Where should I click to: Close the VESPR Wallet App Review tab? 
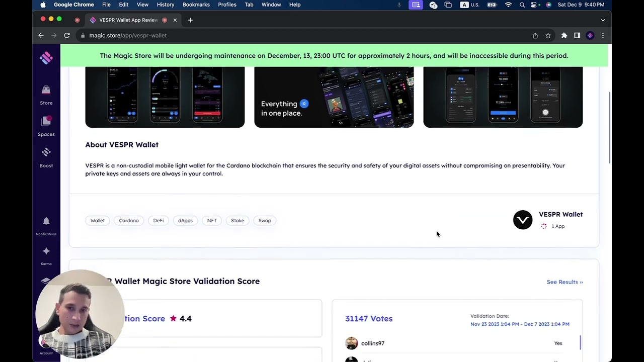[175, 20]
